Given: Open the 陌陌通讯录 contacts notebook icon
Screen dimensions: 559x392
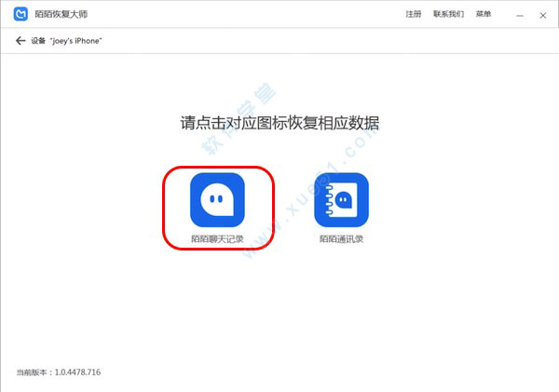Looking at the screenshot, I should [341, 199].
